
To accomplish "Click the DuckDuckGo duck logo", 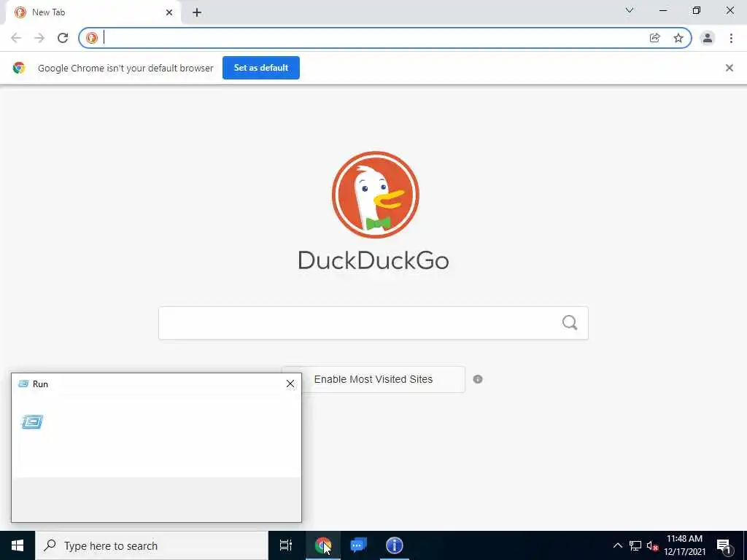I will point(376,194).
